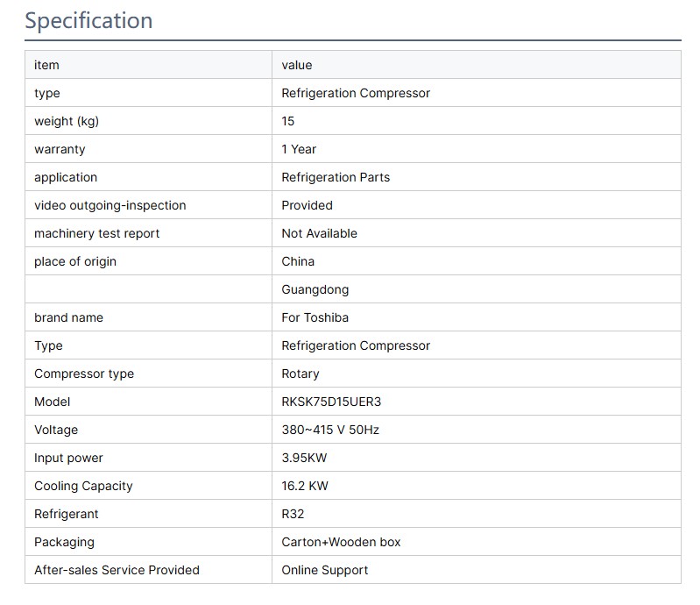Select the "Guangdong" value cell

(x=315, y=289)
